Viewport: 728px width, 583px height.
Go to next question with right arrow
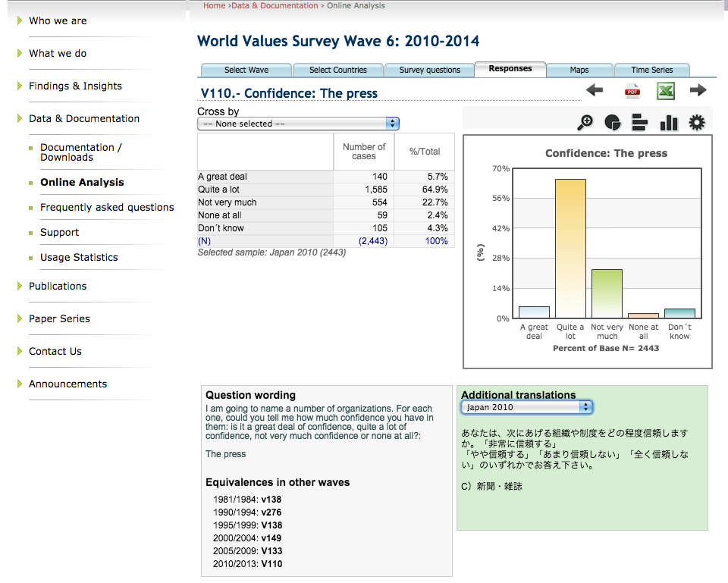[698, 91]
